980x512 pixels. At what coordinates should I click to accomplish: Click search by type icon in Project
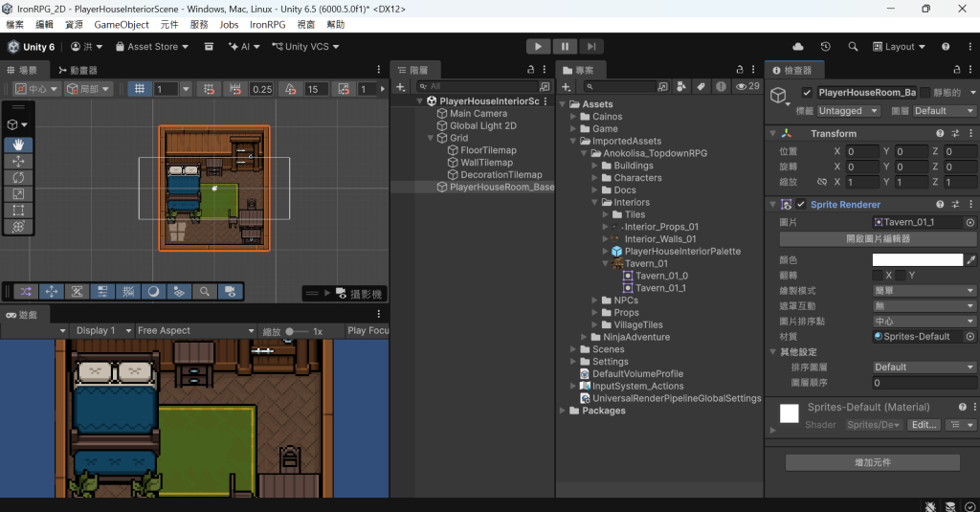click(681, 87)
